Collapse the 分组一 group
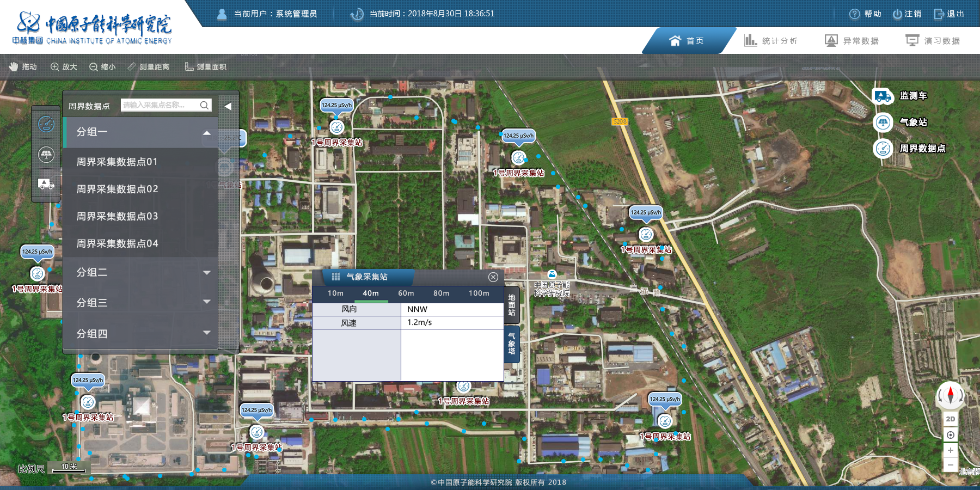 206,132
